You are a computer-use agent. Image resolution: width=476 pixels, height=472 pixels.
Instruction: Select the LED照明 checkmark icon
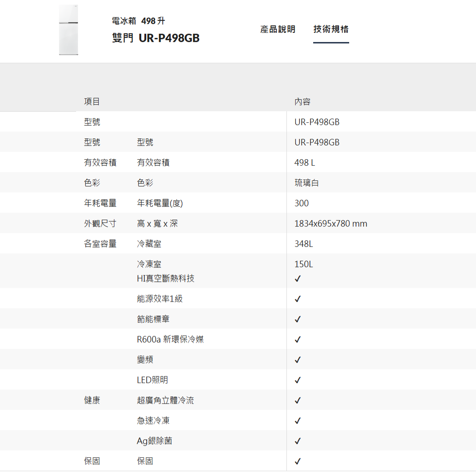297,380
